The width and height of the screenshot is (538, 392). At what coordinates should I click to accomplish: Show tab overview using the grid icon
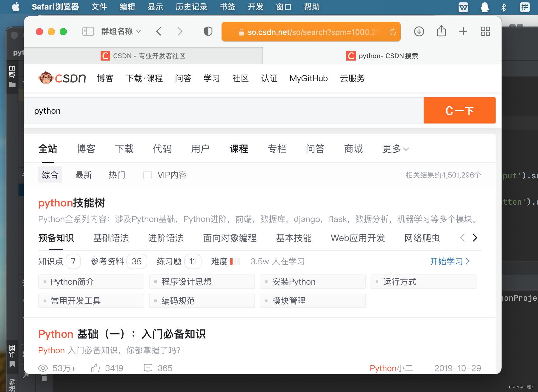tap(485, 31)
